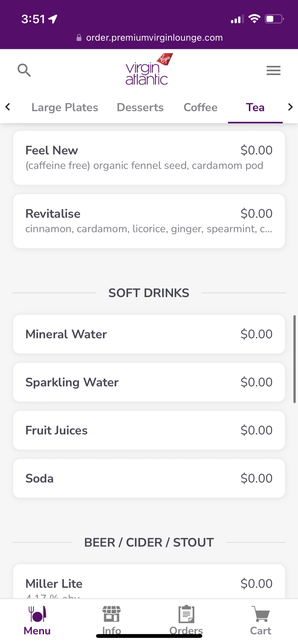This screenshot has width=298, height=644.
Task: Select the Tea tab
Action: (x=255, y=107)
